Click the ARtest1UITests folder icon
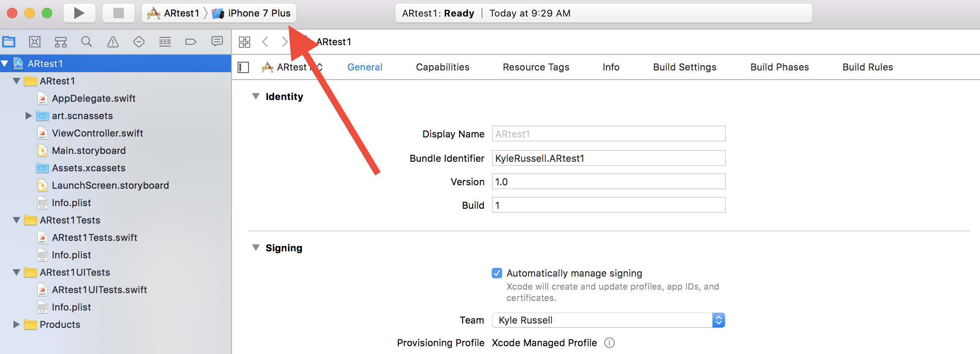 (x=30, y=272)
